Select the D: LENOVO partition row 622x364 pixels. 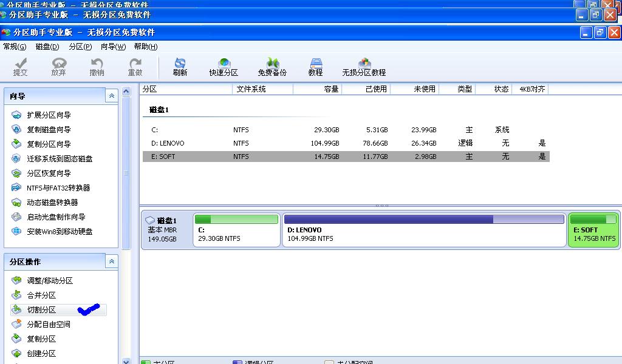(346, 143)
